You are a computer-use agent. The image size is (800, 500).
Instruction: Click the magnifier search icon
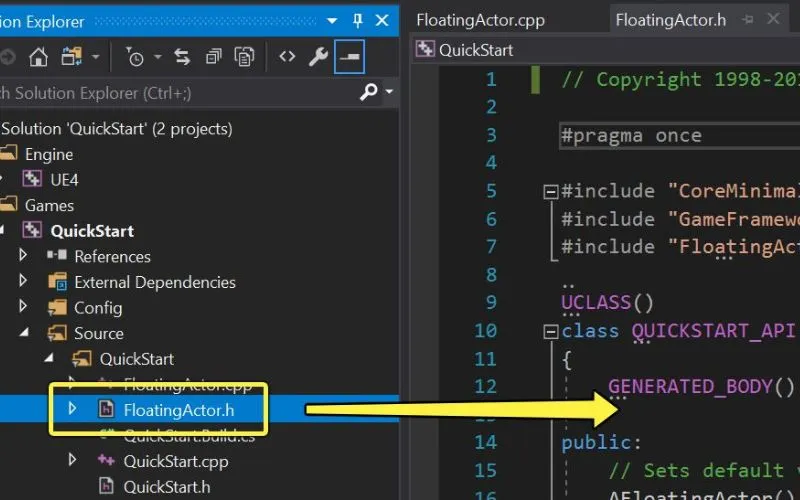point(368,92)
